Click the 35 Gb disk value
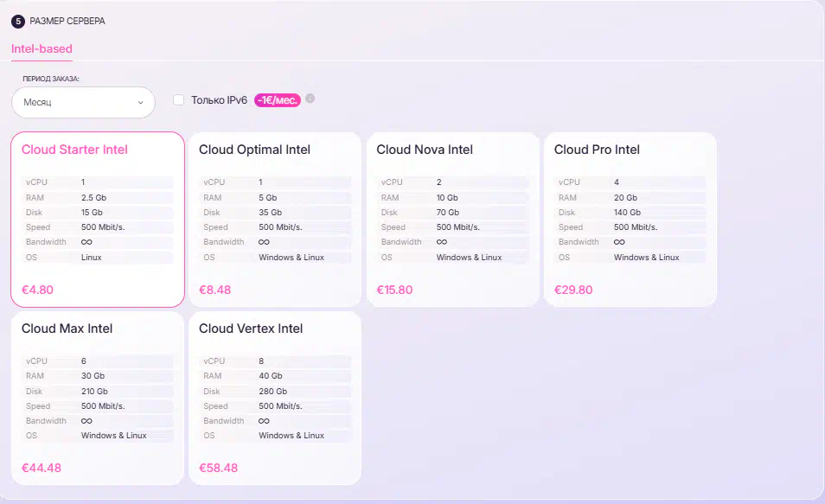This screenshot has height=504, width=825. pyautogui.click(x=271, y=213)
